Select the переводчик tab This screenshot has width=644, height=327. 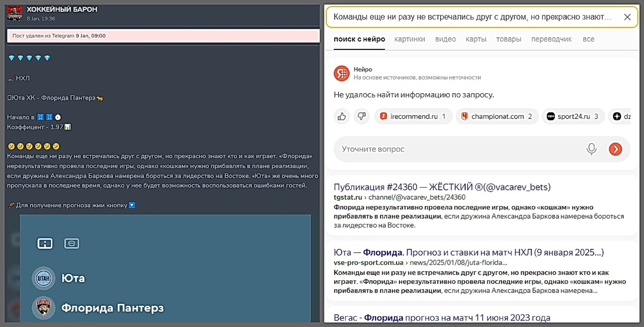pos(551,39)
